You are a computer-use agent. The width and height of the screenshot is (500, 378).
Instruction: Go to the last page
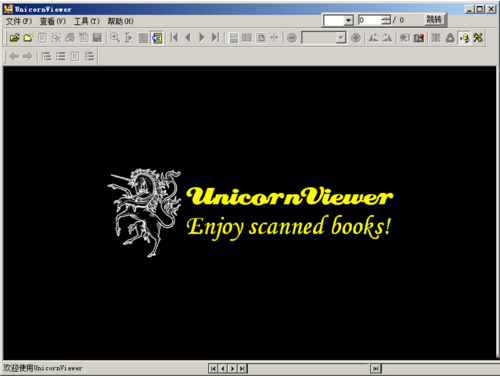pyautogui.click(x=216, y=38)
